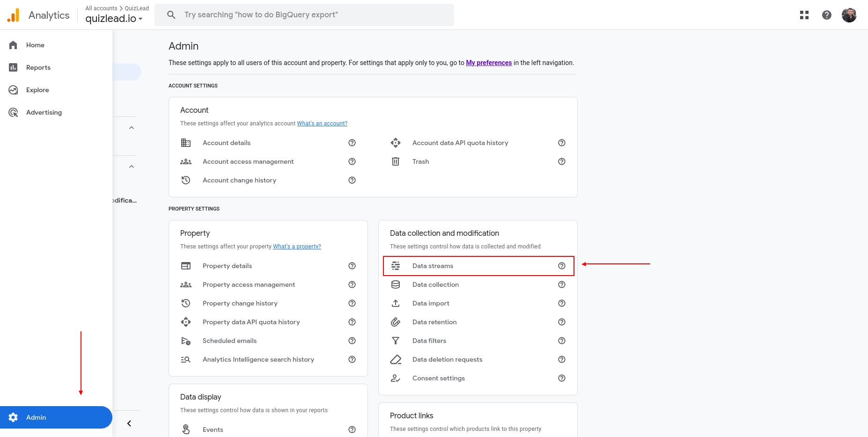The image size is (868, 437).
Task: Focus the Analytics search field
Action: (304, 15)
